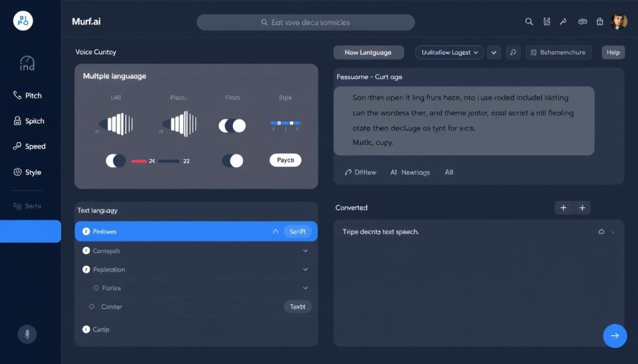Click the Help button
The width and height of the screenshot is (638, 364).
613,53
